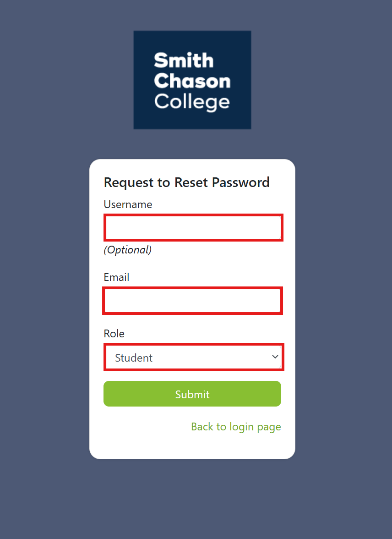This screenshot has width=392, height=539.
Task: Click the Smith Chason College logo
Action: click(x=192, y=80)
